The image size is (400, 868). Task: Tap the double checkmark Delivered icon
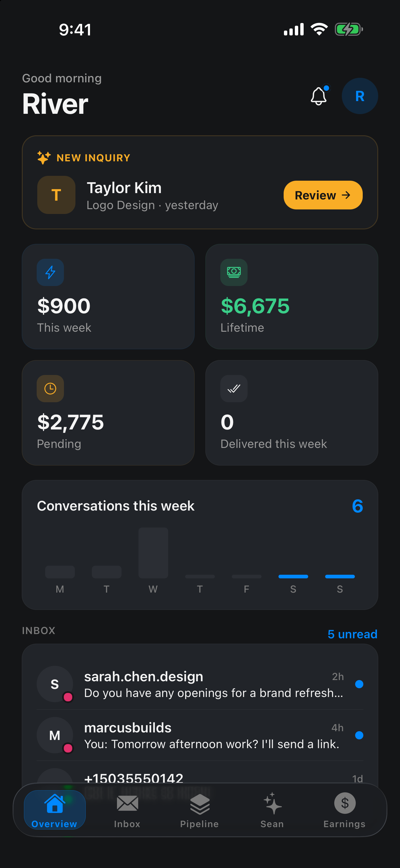point(234,389)
